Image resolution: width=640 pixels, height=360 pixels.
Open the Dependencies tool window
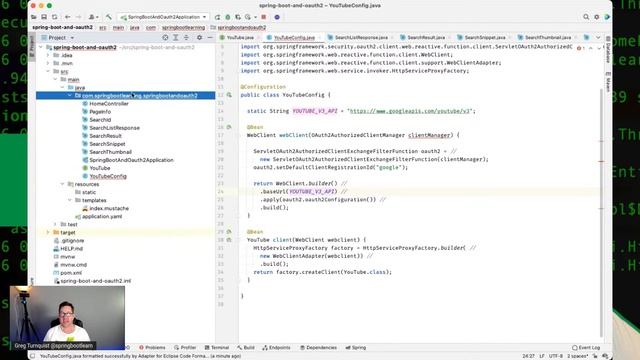coord(318,348)
